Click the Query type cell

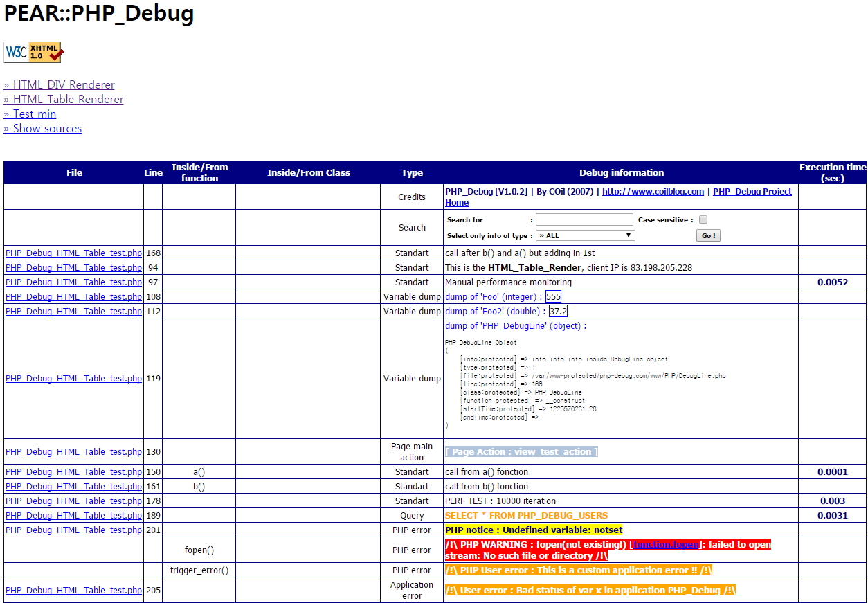tap(412, 516)
